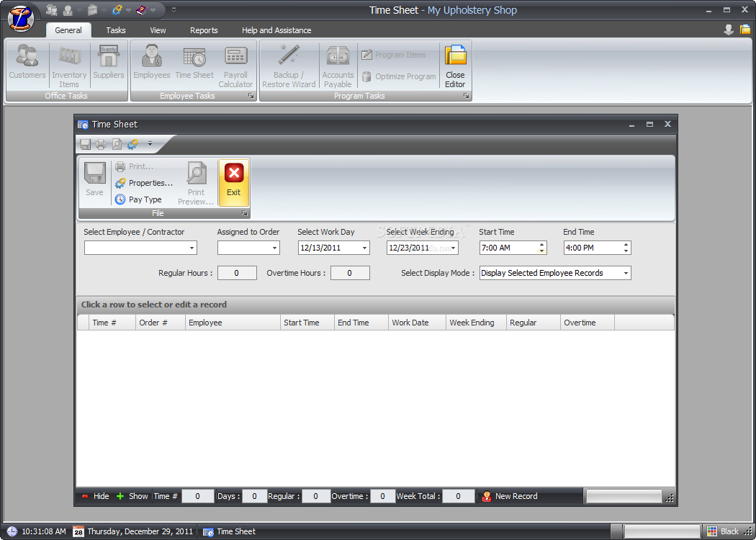Viewport: 756px width, 540px height.
Task: Click the gear icon in the main quick access bar
Action: (x=117, y=9)
